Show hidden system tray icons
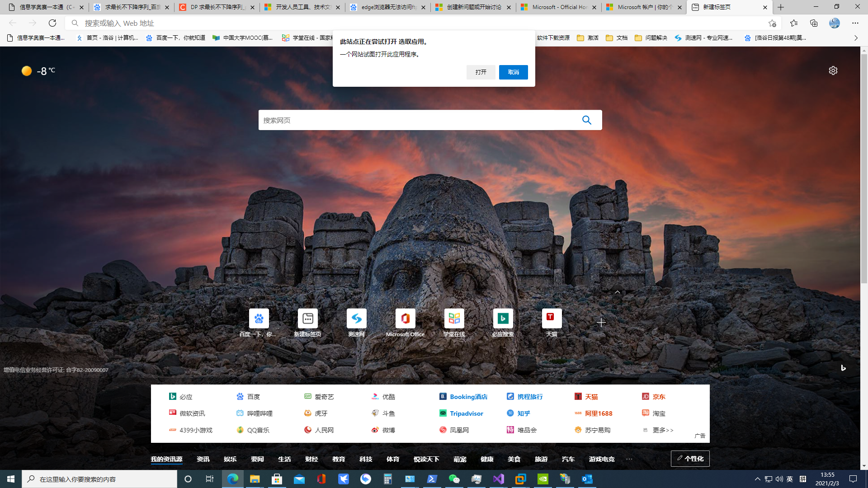This screenshot has width=868, height=488. click(x=757, y=479)
